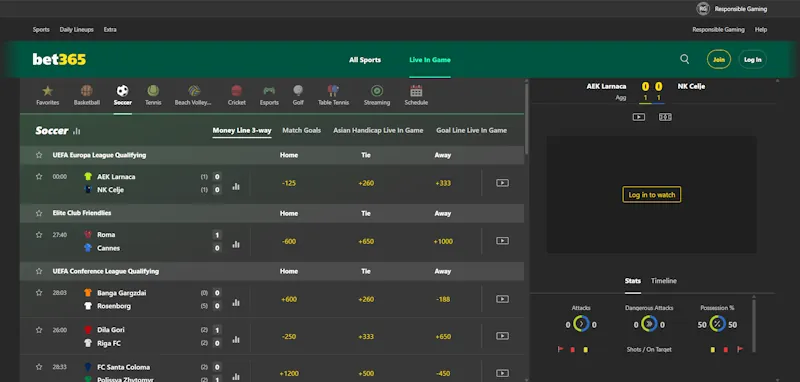Select the Goal Line Live In Game tab
The image size is (800, 382).
click(x=471, y=131)
